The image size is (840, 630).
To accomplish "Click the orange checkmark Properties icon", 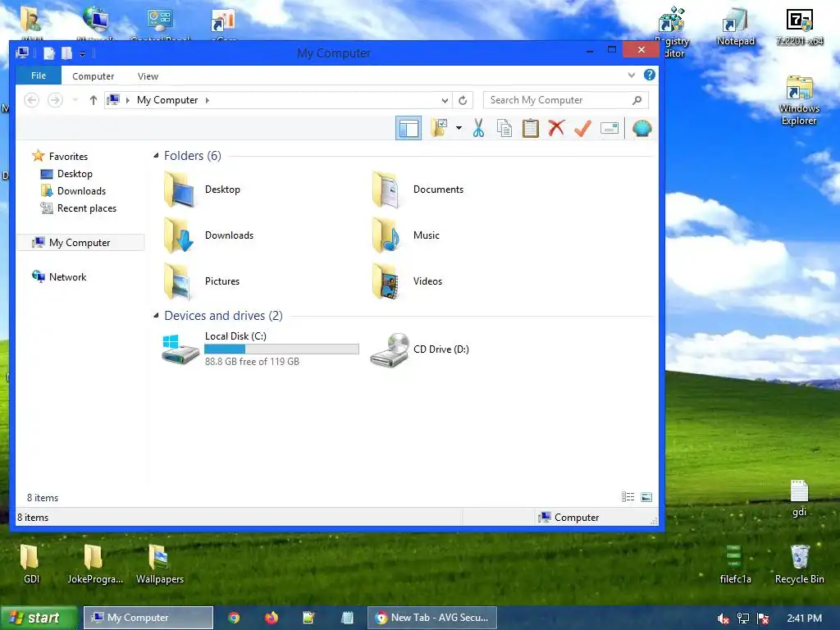I will coord(582,128).
